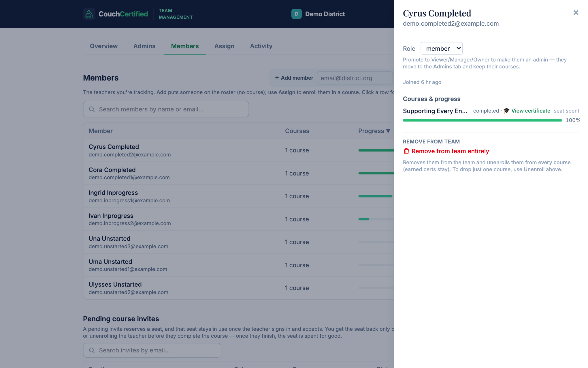Click the magnifier icon in invites search
Viewport: 588px width, 368px height.
click(92, 350)
